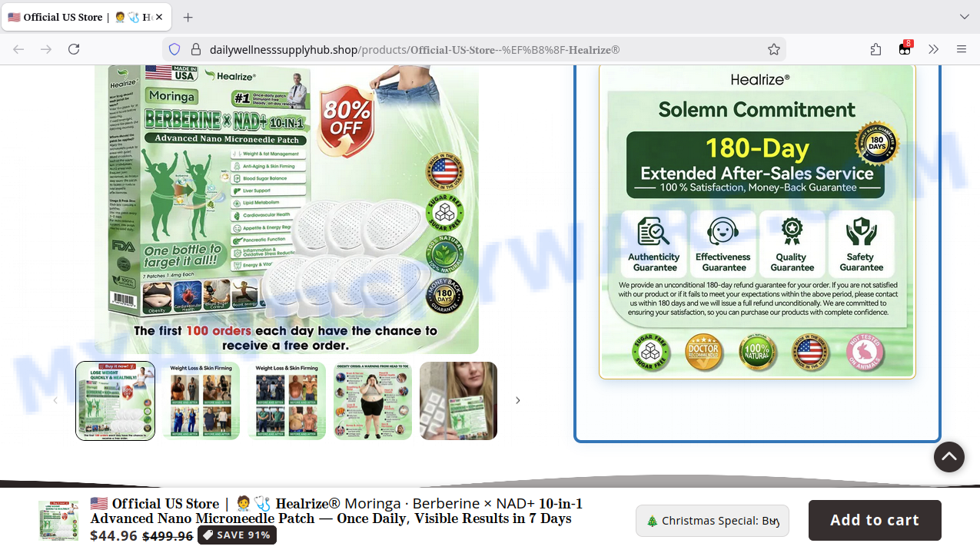980x553 pixels.
Task: Bookmark this page with the star icon
Action: 773,49
